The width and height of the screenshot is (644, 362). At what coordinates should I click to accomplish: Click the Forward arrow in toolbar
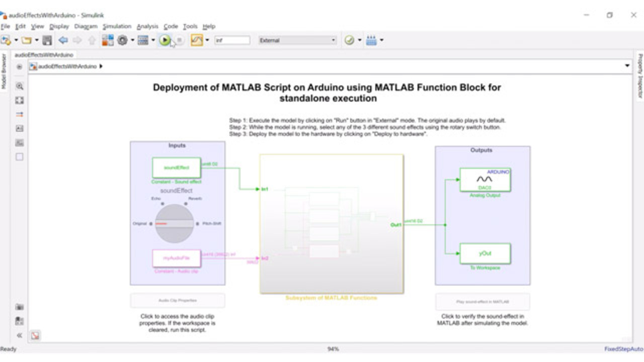click(x=77, y=40)
